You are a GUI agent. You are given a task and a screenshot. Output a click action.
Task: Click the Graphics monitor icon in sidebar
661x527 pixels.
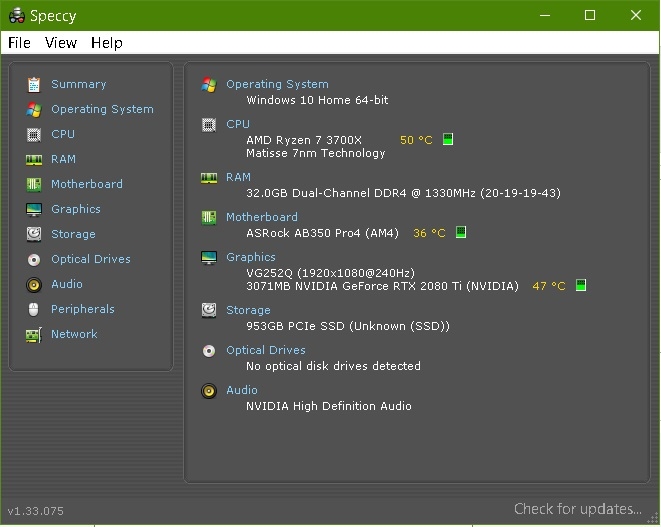pos(34,210)
